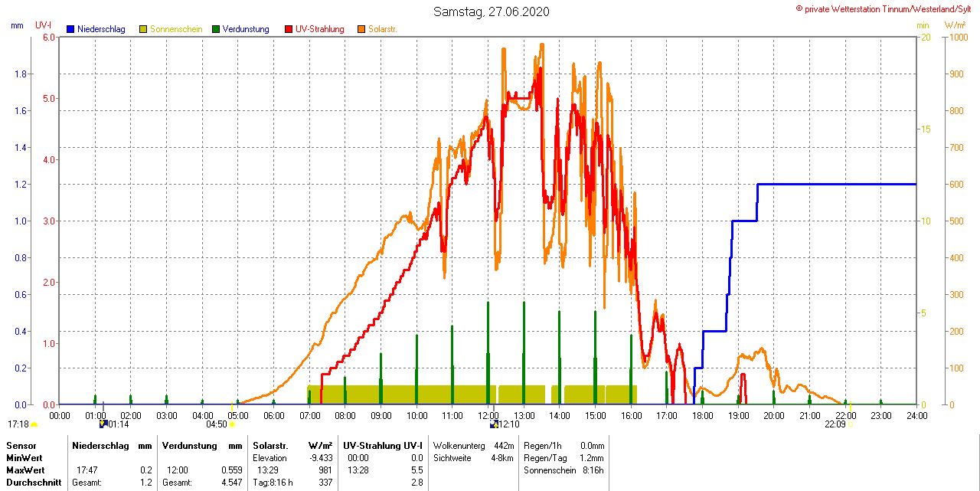Viewport: 980px width, 491px height.
Task: Click the UV average value 2.8
Action: (x=416, y=483)
